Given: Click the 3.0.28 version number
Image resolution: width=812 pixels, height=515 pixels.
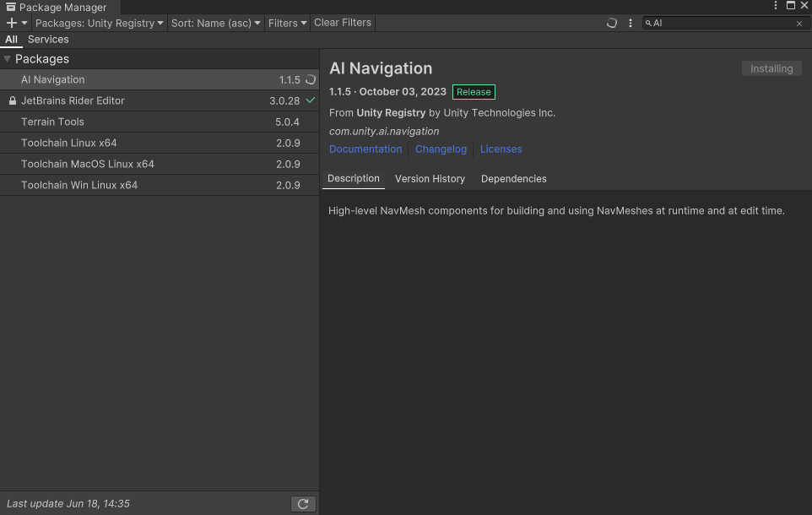Looking at the screenshot, I should coord(284,101).
